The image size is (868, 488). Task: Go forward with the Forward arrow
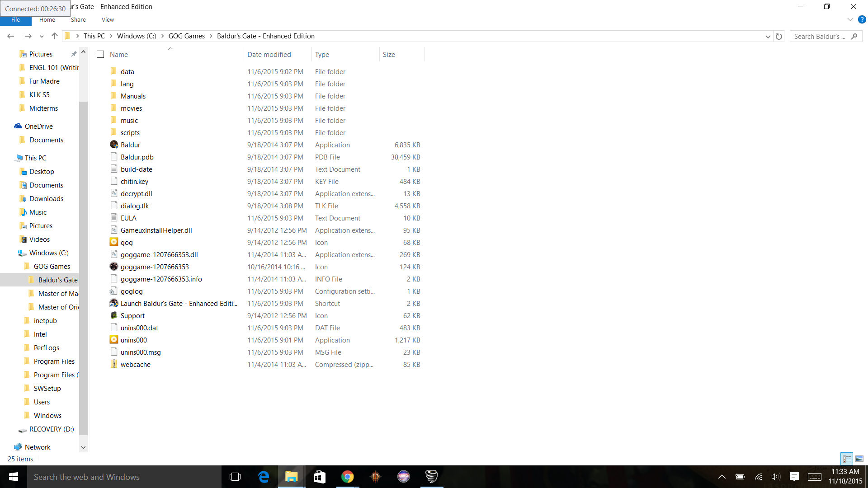(28, 36)
